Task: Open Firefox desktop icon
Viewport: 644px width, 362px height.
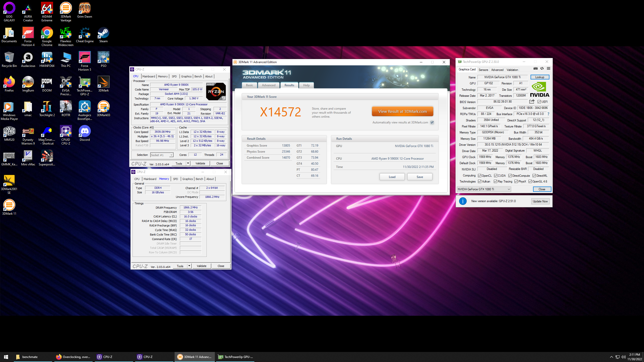Action: click(x=9, y=84)
